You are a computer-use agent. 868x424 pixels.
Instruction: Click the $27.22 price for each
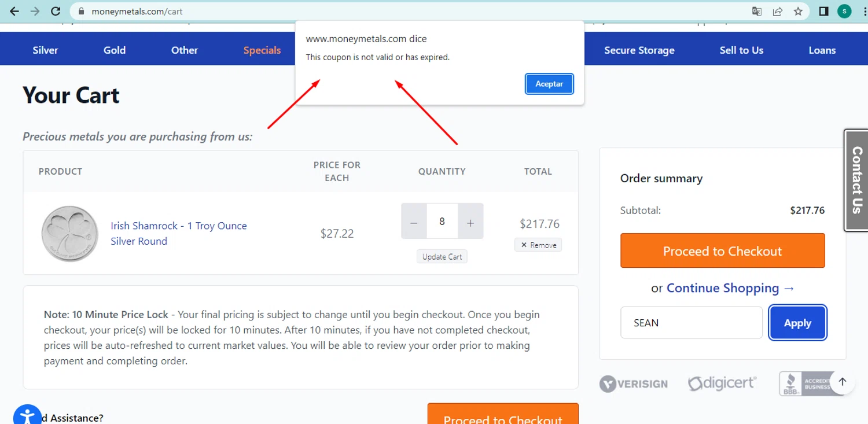(x=337, y=234)
